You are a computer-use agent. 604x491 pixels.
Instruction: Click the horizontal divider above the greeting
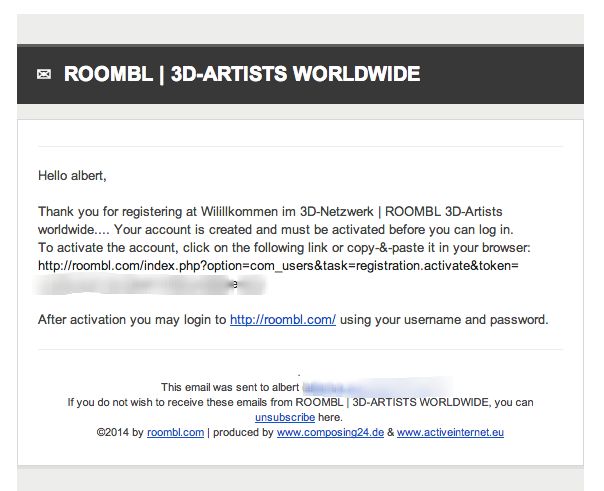(300, 146)
